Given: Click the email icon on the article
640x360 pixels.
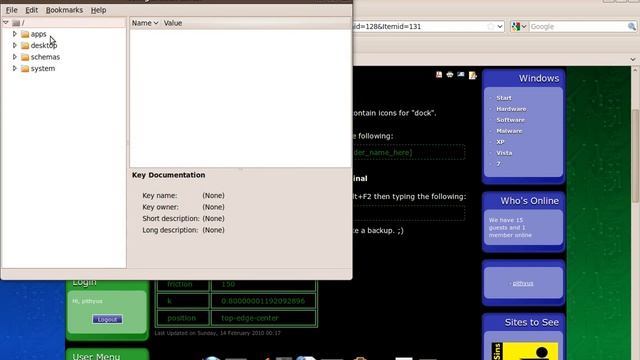Looking at the screenshot, I should (x=461, y=74).
